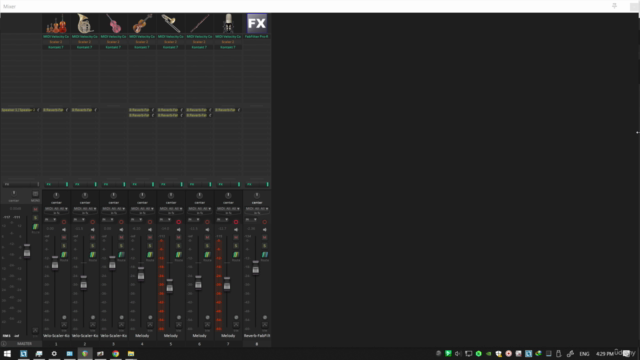The image size is (640, 360).
Task: Mute the Master strip with M button
Action: [x=36, y=209]
